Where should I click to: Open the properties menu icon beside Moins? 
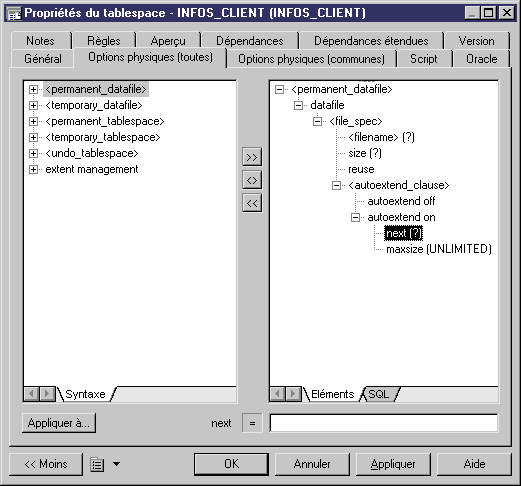(97, 464)
